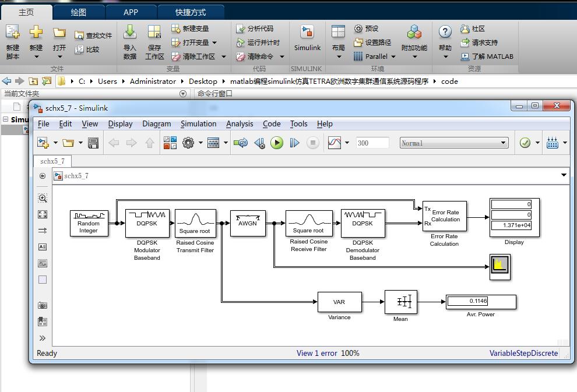This screenshot has width=577, height=392.
Task: Click the Annotation text tool in palette
Action: 43,247
